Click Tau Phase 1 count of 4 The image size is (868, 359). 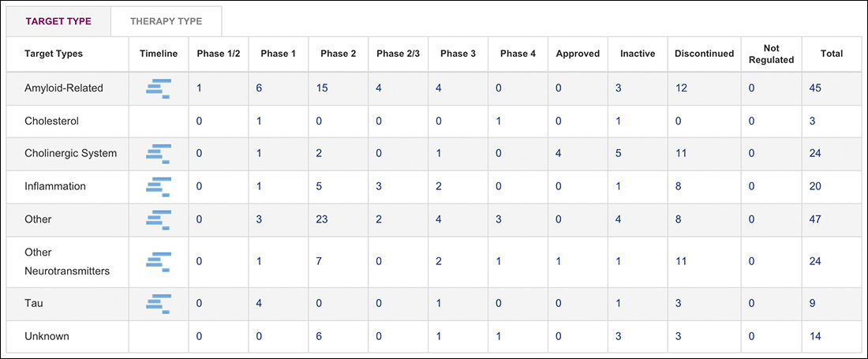(260, 304)
